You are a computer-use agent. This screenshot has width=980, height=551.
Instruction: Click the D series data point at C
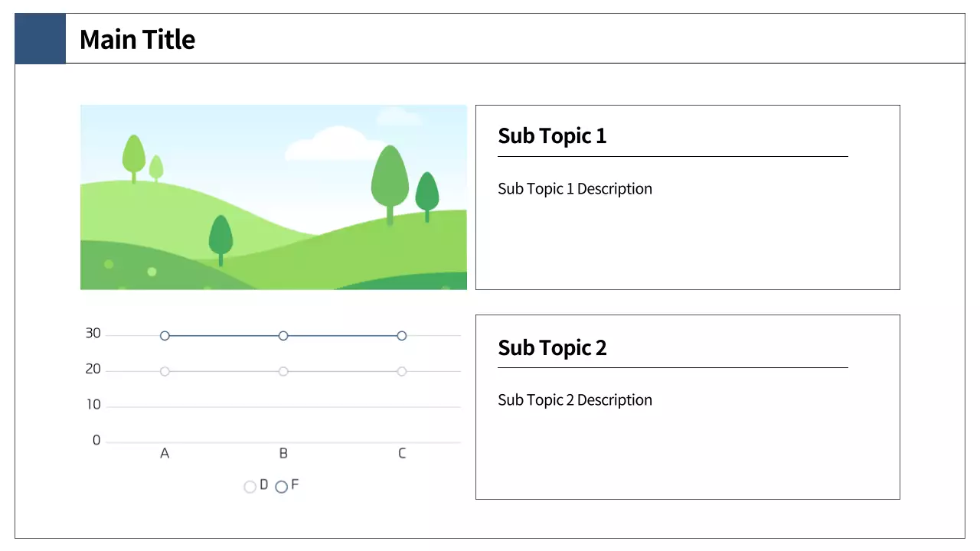[402, 371]
